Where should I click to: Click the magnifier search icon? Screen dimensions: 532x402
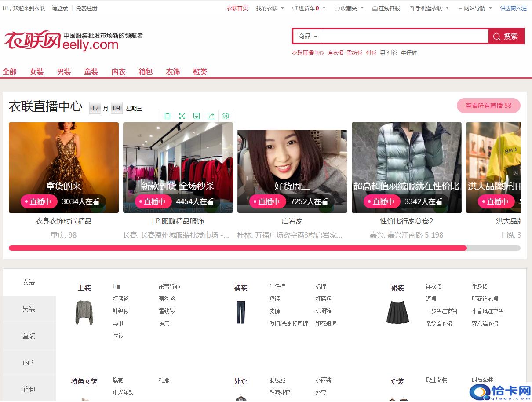497,36
